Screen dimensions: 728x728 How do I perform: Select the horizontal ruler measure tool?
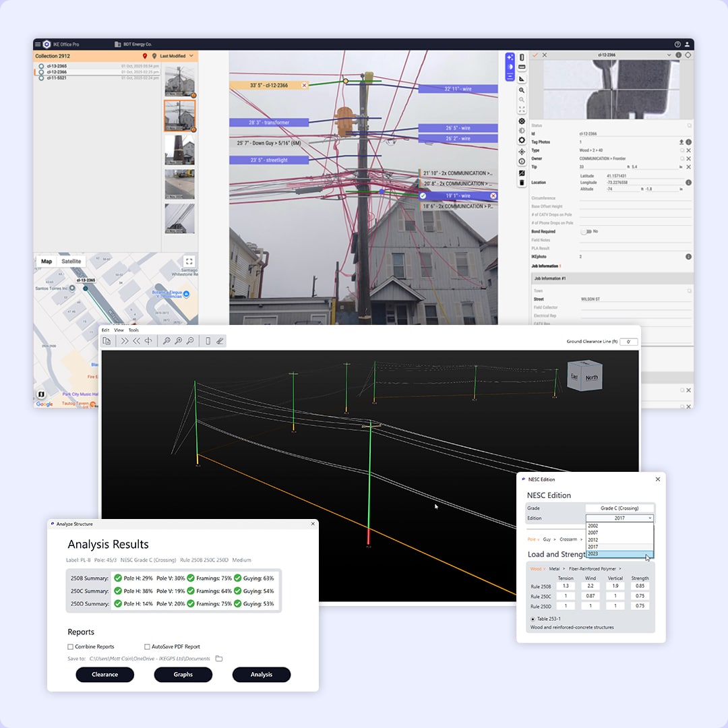point(522,67)
